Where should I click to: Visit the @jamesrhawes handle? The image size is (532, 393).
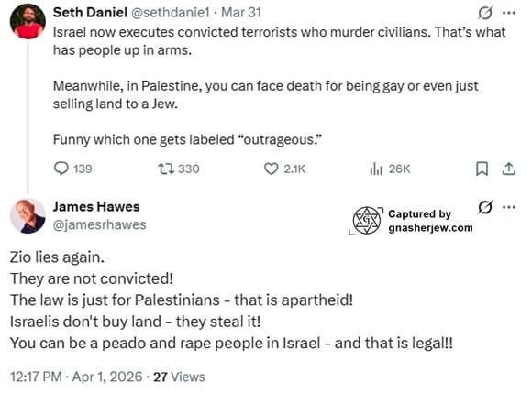pyautogui.click(x=99, y=224)
